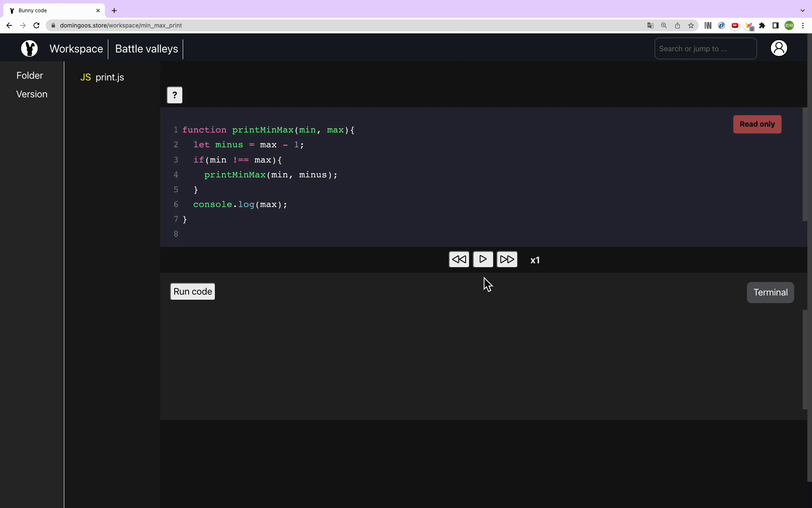Screen dimensions: 812x508
Task: Open the Terminal panel
Action: (x=771, y=293)
